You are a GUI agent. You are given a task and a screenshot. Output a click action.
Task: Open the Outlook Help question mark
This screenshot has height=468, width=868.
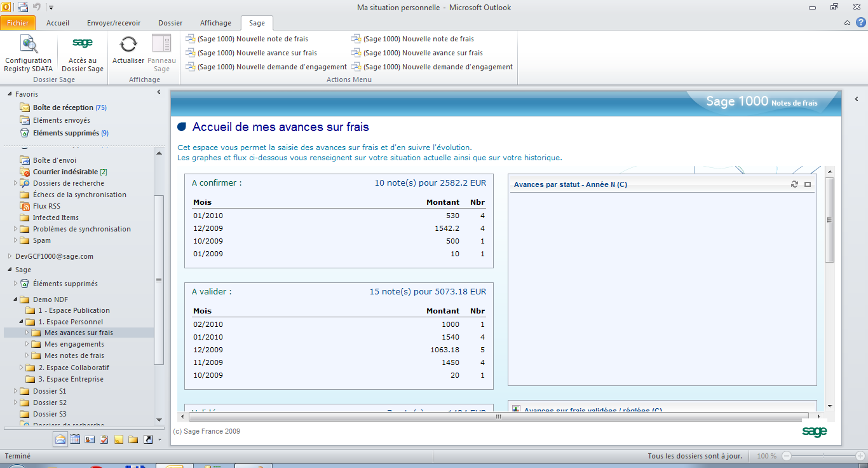point(860,23)
